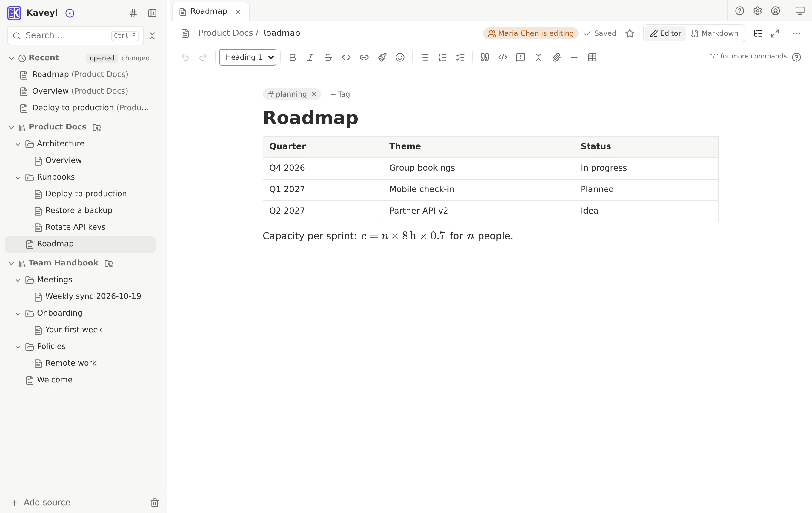This screenshot has height=513, width=812.
Task: Insert a numbered list
Action: coord(442,57)
